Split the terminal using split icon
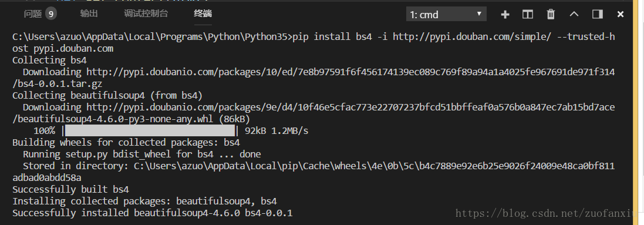Screen dimensions: 644x225 (x=528, y=15)
